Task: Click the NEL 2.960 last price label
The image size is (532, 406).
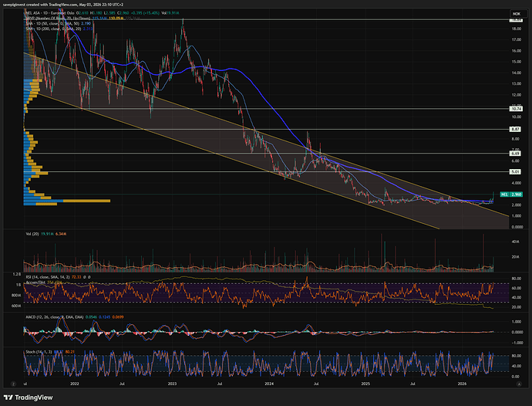Action: pos(511,195)
